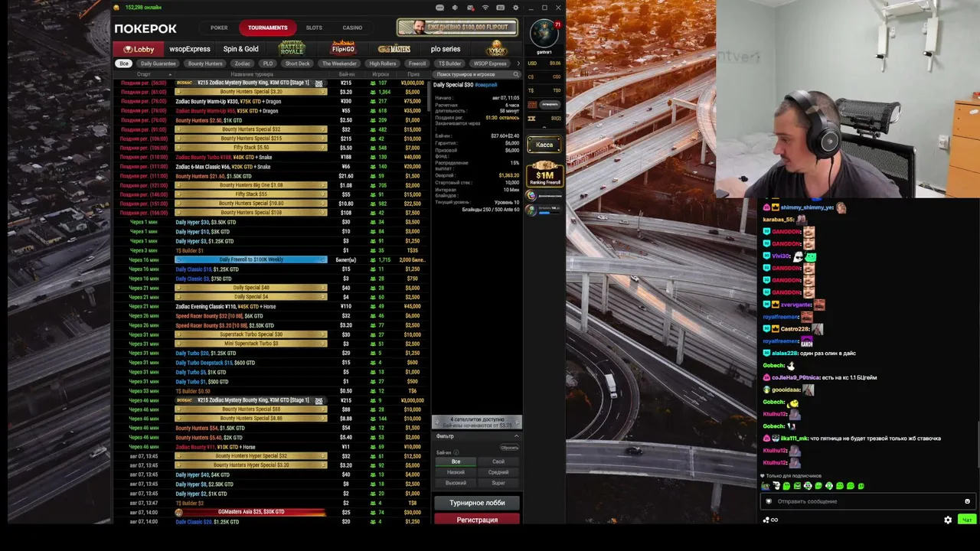The image size is (980, 551).
Task: Open the mail envelope icon with notification
Action: coord(470,8)
